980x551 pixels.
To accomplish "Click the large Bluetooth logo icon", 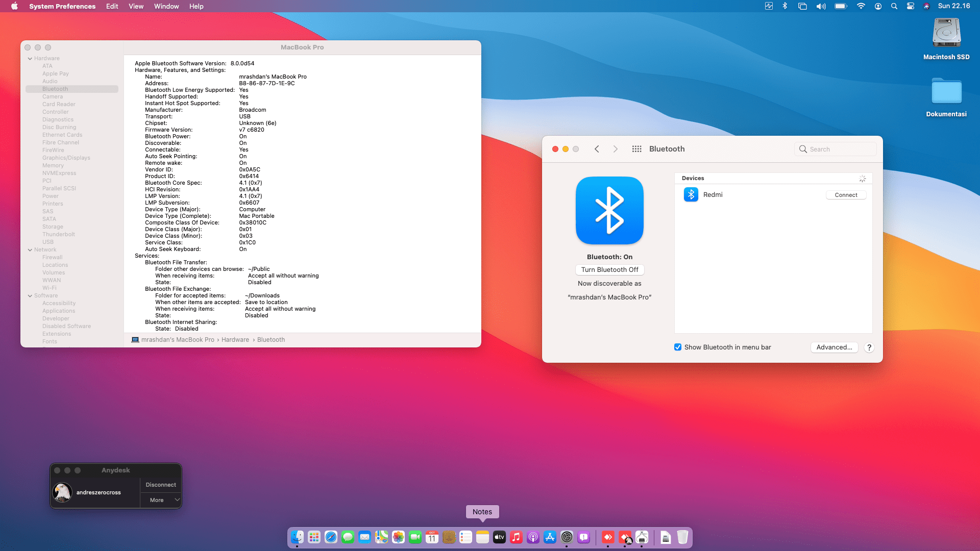I will 609,210.
